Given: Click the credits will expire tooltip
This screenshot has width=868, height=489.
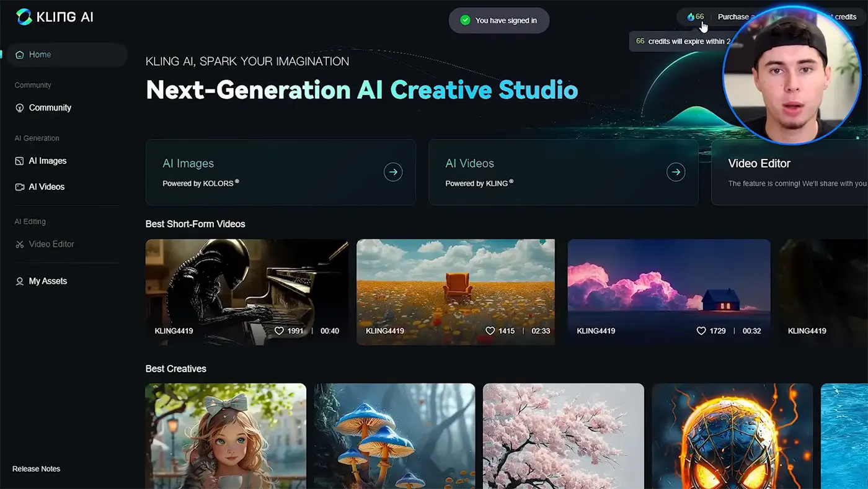Looking at the screenshot, I should [680, 42].
